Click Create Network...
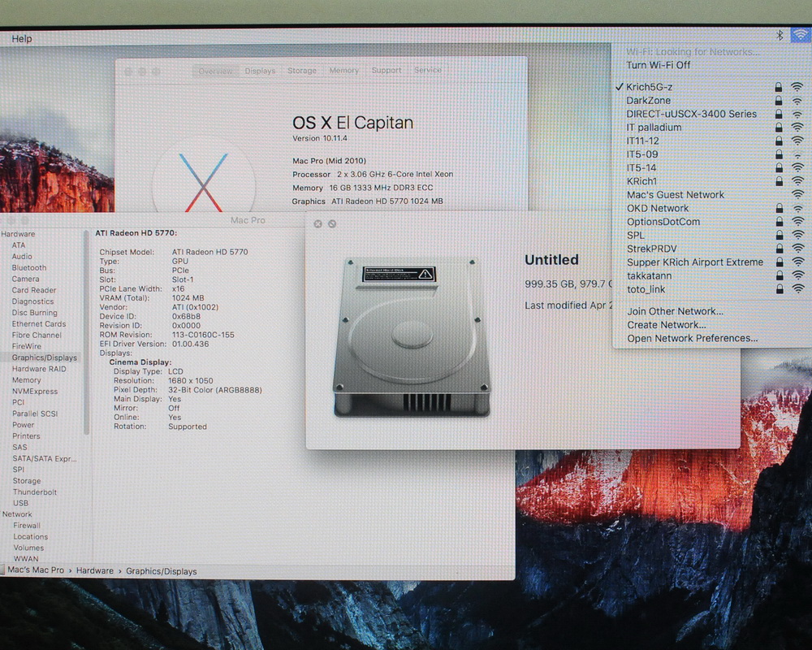 tap(666, 325)
